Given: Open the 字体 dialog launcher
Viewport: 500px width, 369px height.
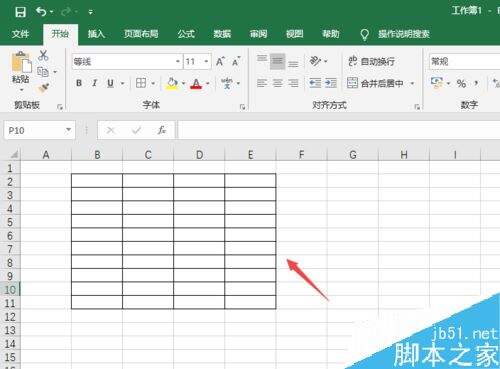Looking at the screenshot, I should tap(242, 107).
